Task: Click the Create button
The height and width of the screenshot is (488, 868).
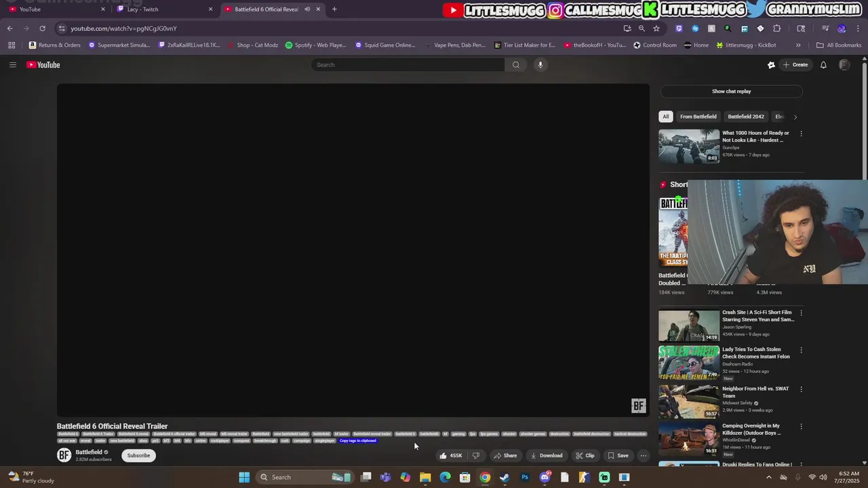Action: click(x=795, y=64)
